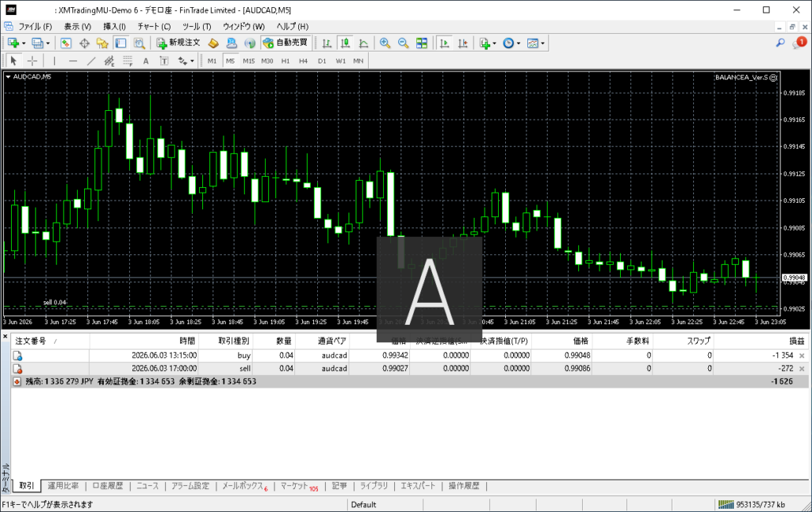Open the ファイル (F) menu
Viewport: 812px width, 512px height.
click(35, 26)
